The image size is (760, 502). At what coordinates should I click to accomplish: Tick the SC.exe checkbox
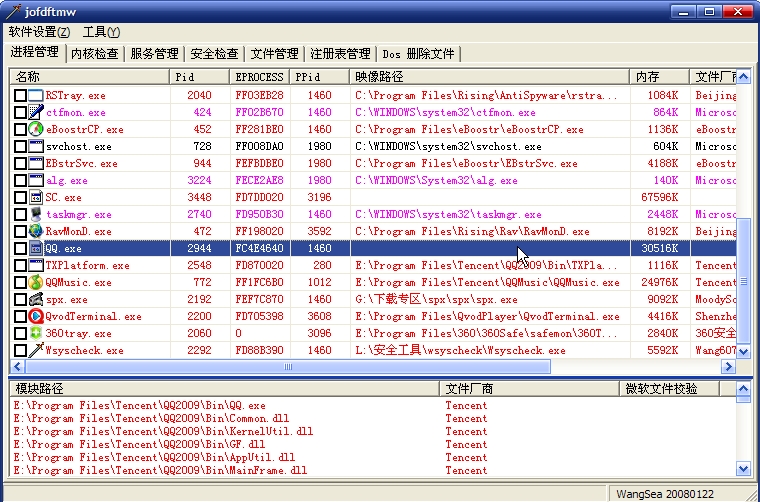tap(20, 198)
